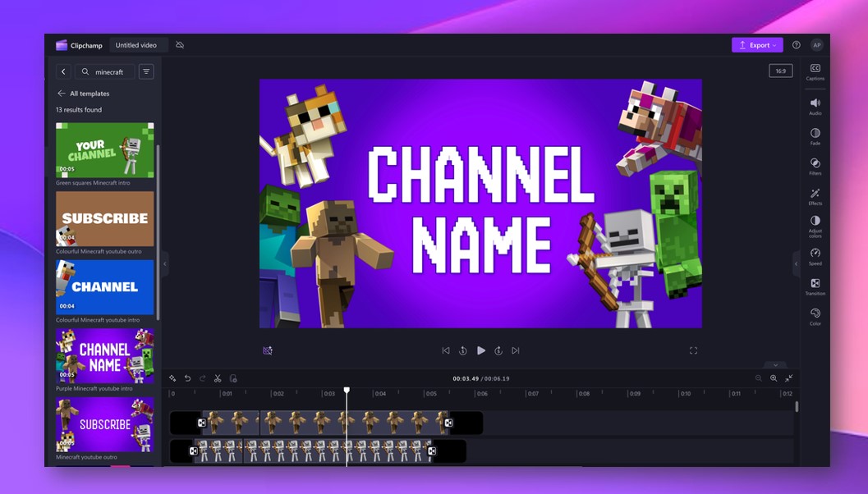Click the Help question mark icon
Viewport: 868px width, 494px height.
click(x=796, y=45)
